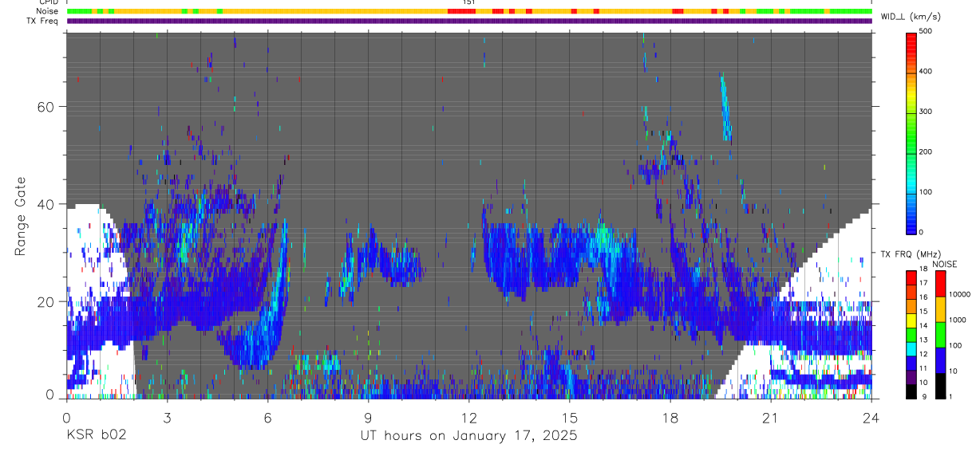Screen dimensions: 980x452
Task: Click the 16 tick on the TX FRQ legend
Action: (924, 297)
